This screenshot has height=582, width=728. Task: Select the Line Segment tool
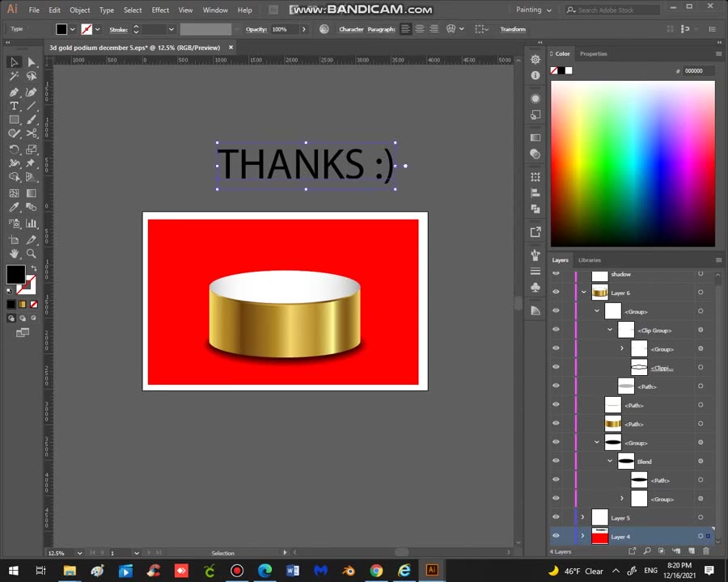31,106
